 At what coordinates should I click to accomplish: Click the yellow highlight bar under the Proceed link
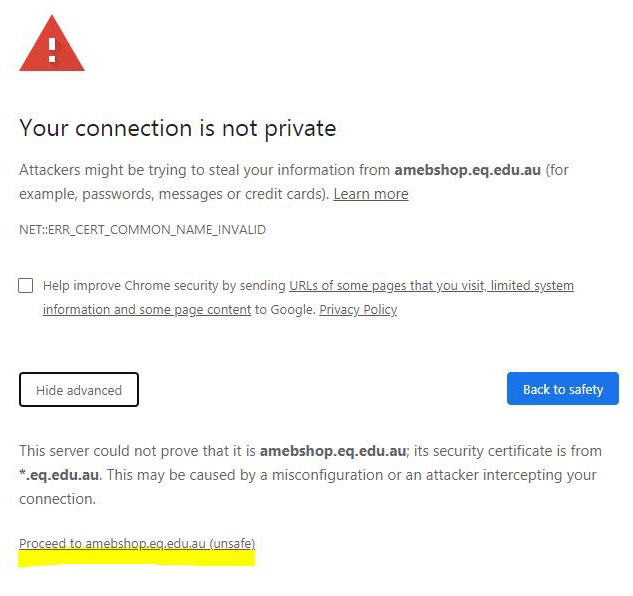click(137, 559)
